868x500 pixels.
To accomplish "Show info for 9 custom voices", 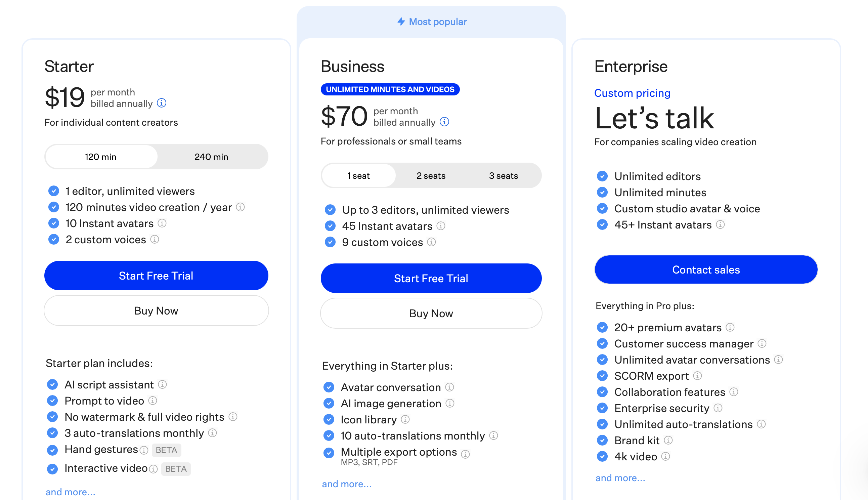I will (431, 242).
